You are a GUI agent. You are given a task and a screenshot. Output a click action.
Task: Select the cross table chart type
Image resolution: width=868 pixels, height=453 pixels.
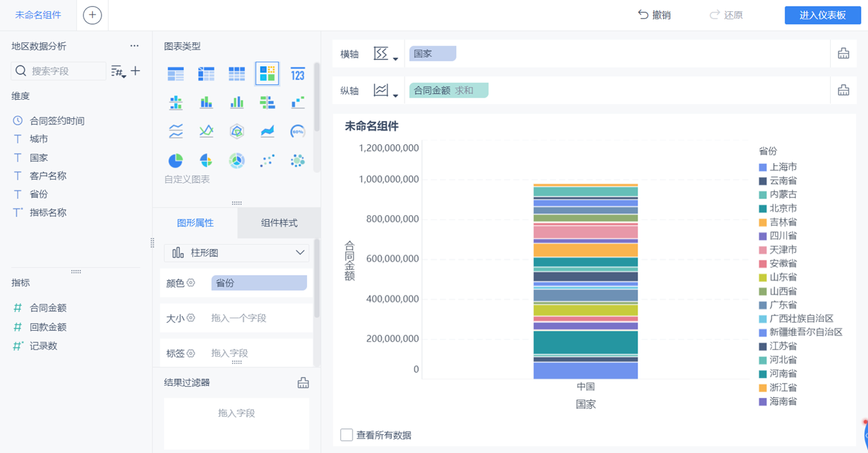pyautogui.click(x=206, y=73)
